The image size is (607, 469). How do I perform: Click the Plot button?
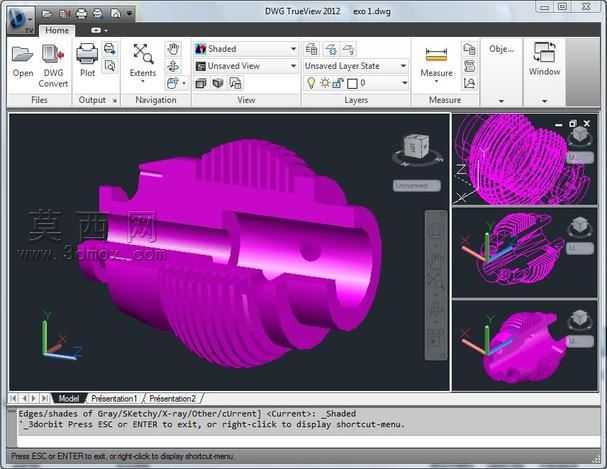pyautogui.click(x=87, y=60)
